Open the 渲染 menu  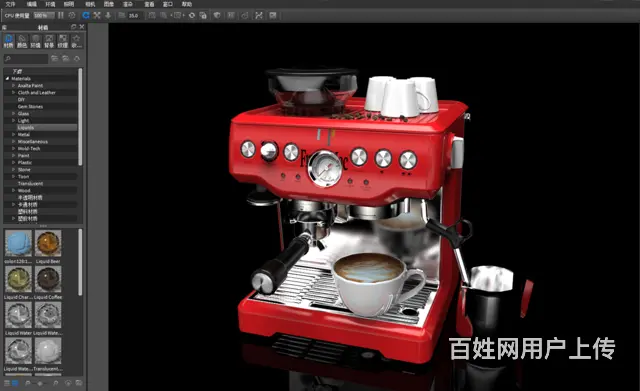tap(128, 4)
